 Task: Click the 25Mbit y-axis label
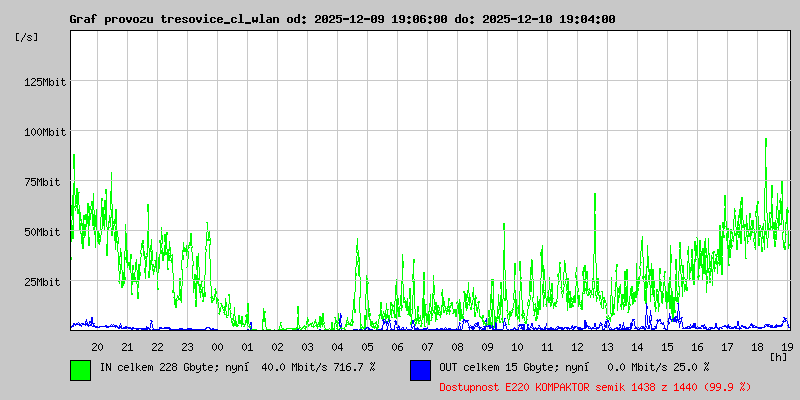(48, 282)
